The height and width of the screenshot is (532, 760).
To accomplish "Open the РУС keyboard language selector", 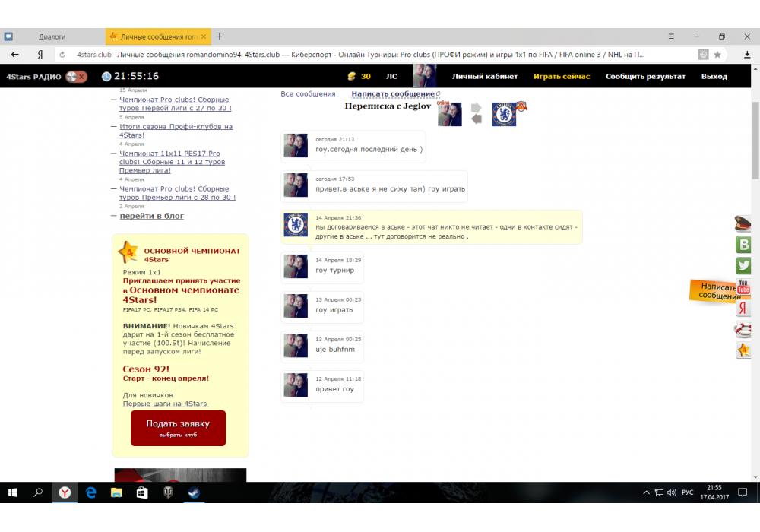I will pyautogui.click(x=687, y=492).
